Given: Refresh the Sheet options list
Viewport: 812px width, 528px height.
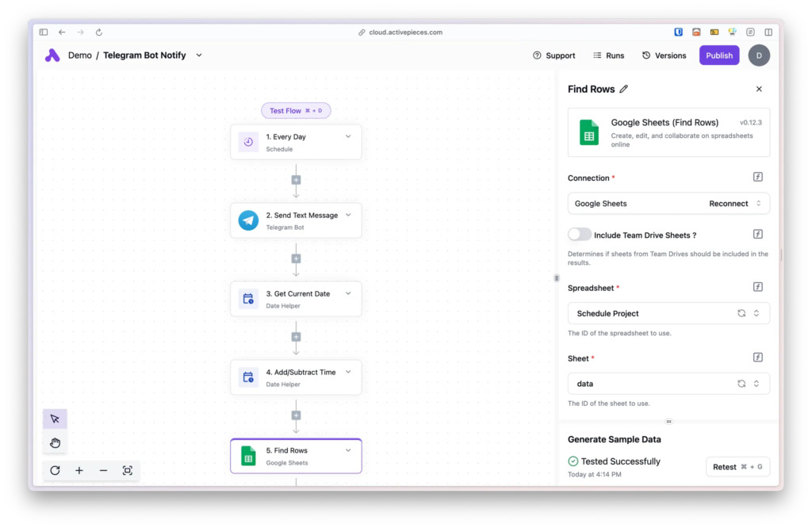Looking at the screenshot, I should 741,384.
